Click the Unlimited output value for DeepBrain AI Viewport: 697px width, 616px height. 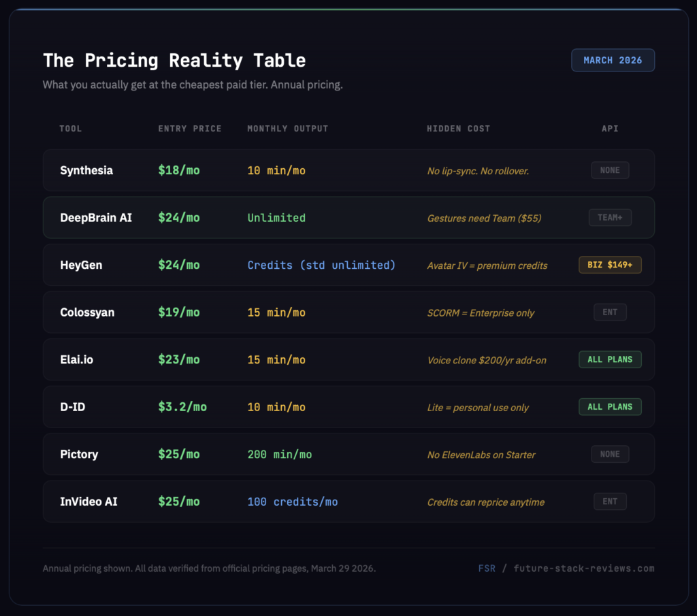(276, 217)
